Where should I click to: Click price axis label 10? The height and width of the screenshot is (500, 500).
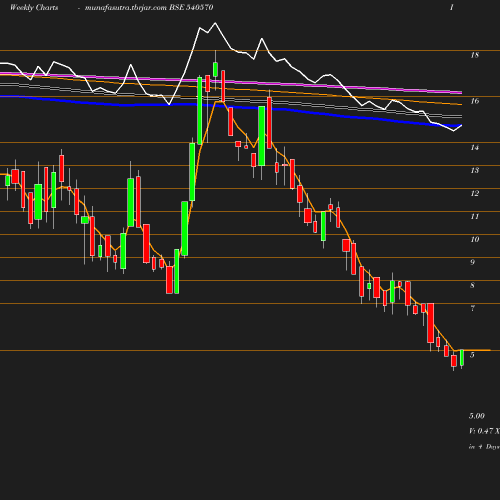point(475,239)
